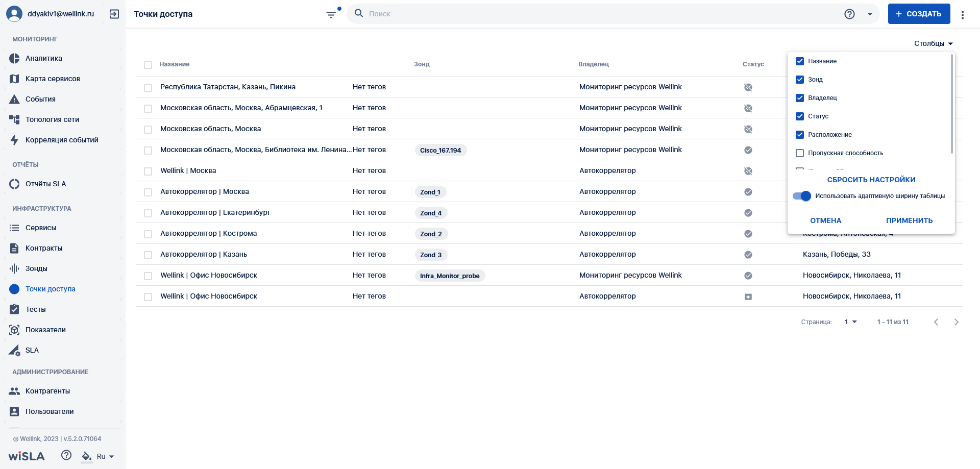Collapse sidebar with the arrow icon
The width and height of the screenshot is (980, 469).
pyautogui.click(x=114, y=14)
